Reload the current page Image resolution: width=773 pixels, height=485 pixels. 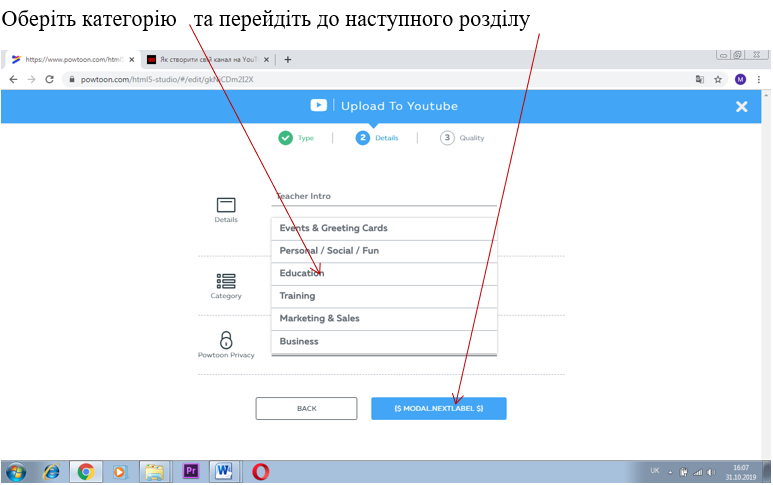[49, 79]
